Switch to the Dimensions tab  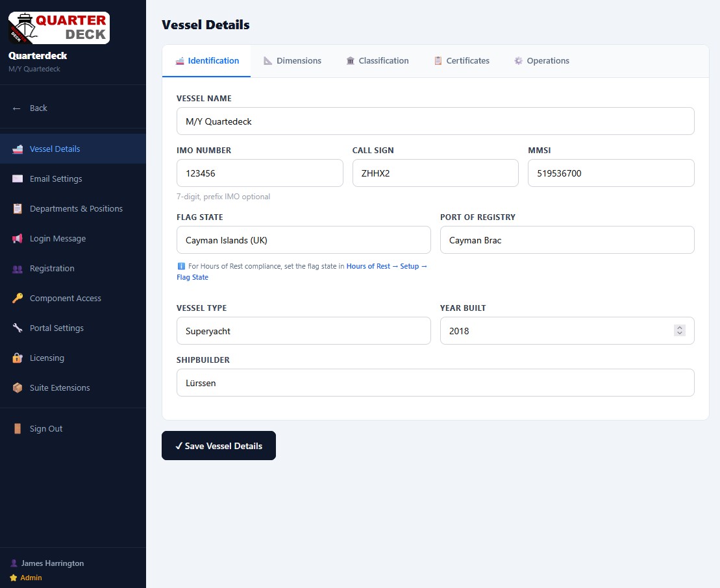292,61
